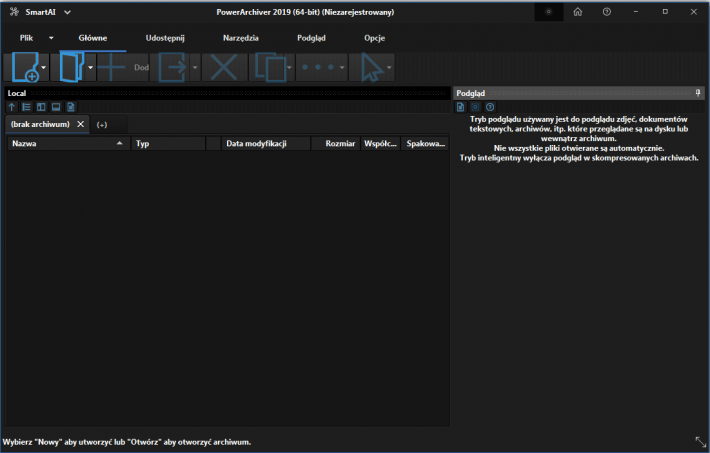Open the Plik menu
This screenshot has width=710, height=453.
tap(26, 38)
